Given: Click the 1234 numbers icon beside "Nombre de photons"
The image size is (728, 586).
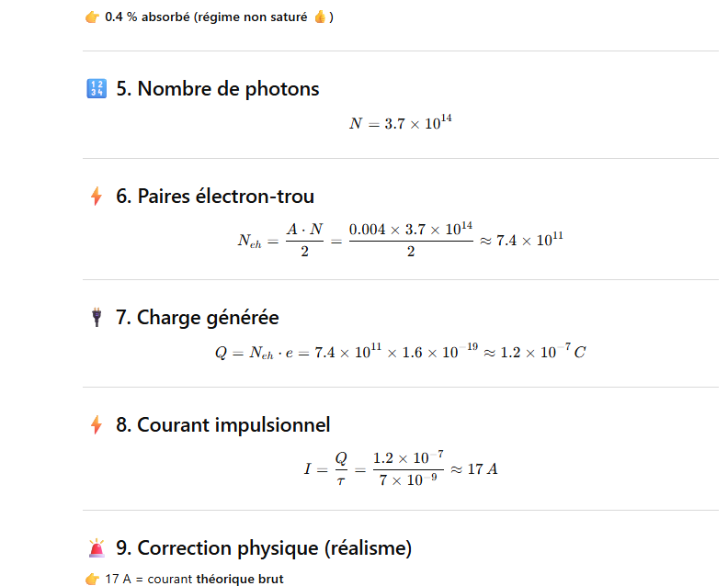Looking at the screenshot, I should 96,89.
